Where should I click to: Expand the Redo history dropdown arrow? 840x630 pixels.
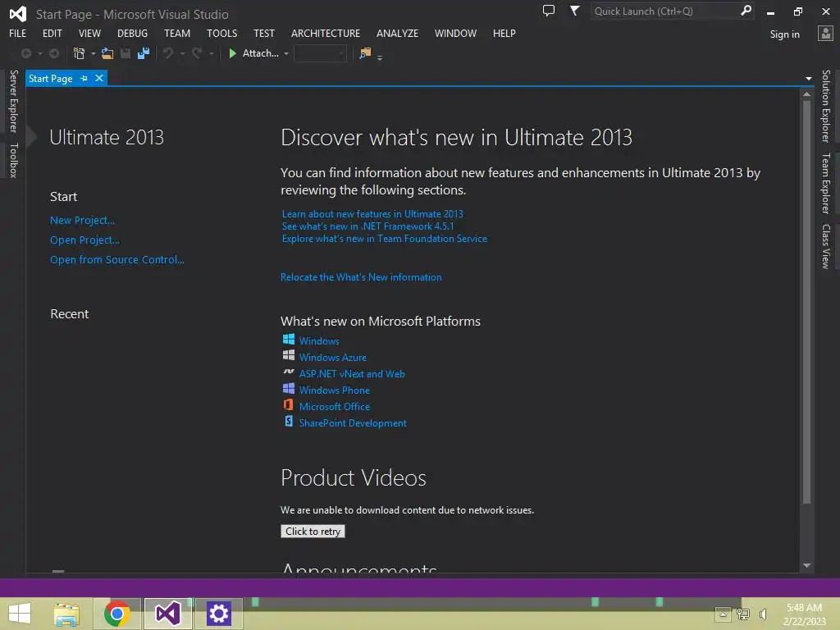[x=212, y=54]
